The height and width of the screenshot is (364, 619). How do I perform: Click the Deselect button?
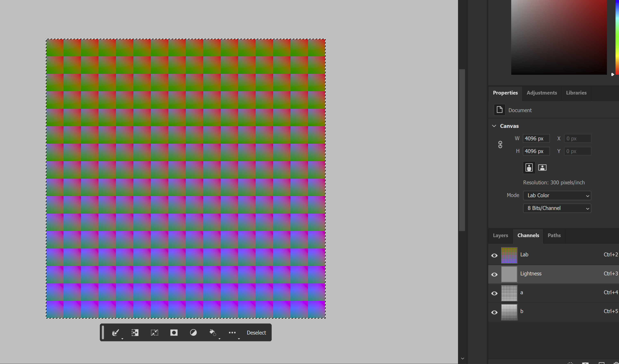(x=256, y=332)
